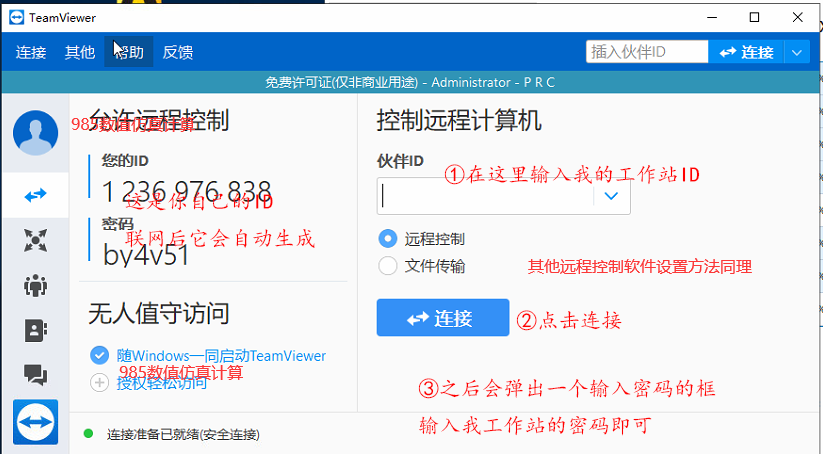
Task: Open the 授权轻松访问 link
Action: coord(162,383)
